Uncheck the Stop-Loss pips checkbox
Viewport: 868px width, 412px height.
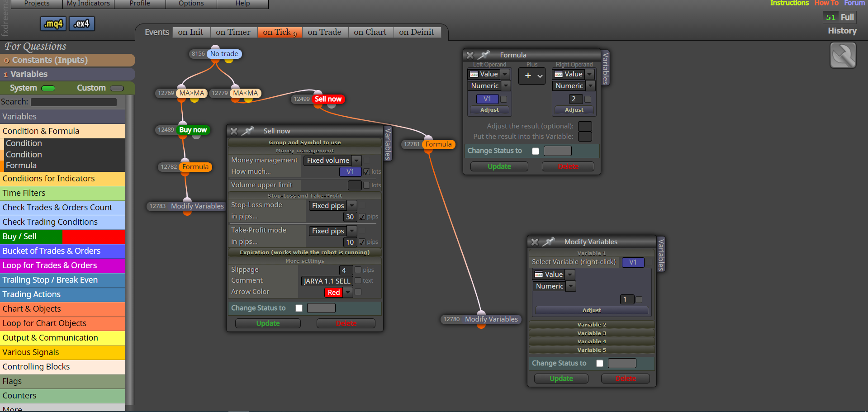(x=362, y=217)
